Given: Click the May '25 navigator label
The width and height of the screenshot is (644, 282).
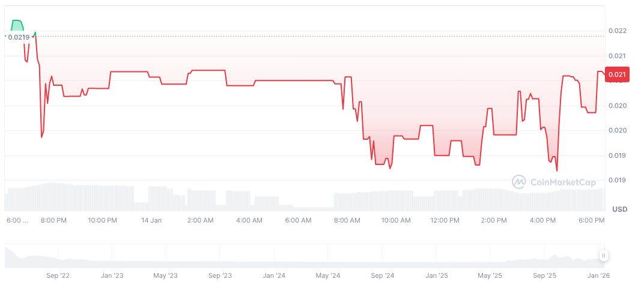Looking at the screenshot, I should tap(490, 276).
